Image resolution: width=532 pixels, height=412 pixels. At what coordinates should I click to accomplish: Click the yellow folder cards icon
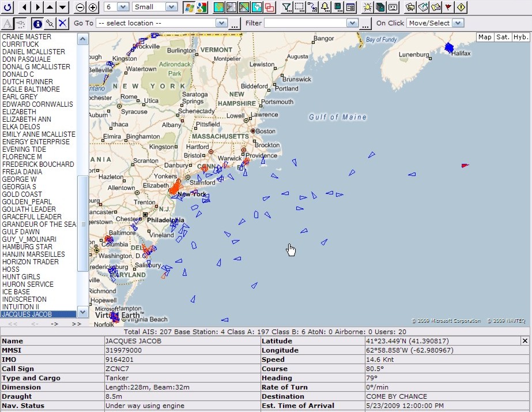coord(436,7)
